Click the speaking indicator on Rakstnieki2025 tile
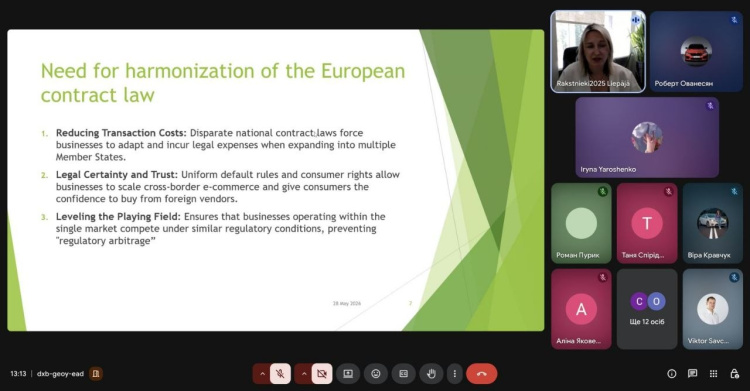Image resolution: width=750 pixels, height=391 pixels. [x=636, y=20]
